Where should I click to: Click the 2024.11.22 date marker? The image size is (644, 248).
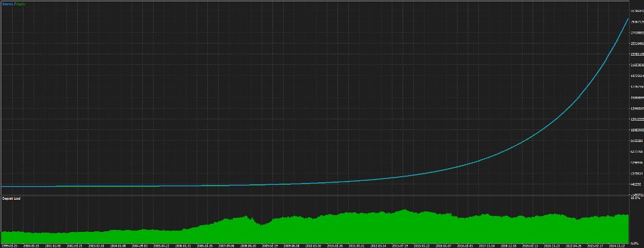(x=616, y=246)
